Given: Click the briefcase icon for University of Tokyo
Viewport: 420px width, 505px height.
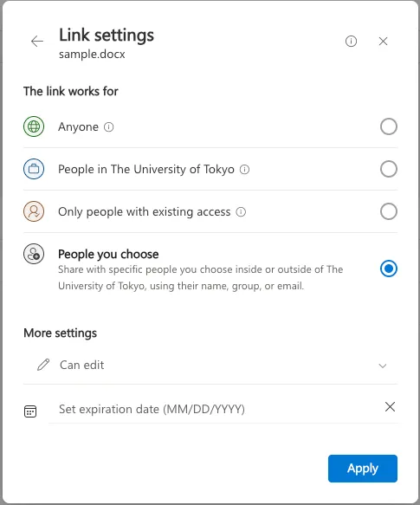Looking at the screenshot, I should pos(34,169).
